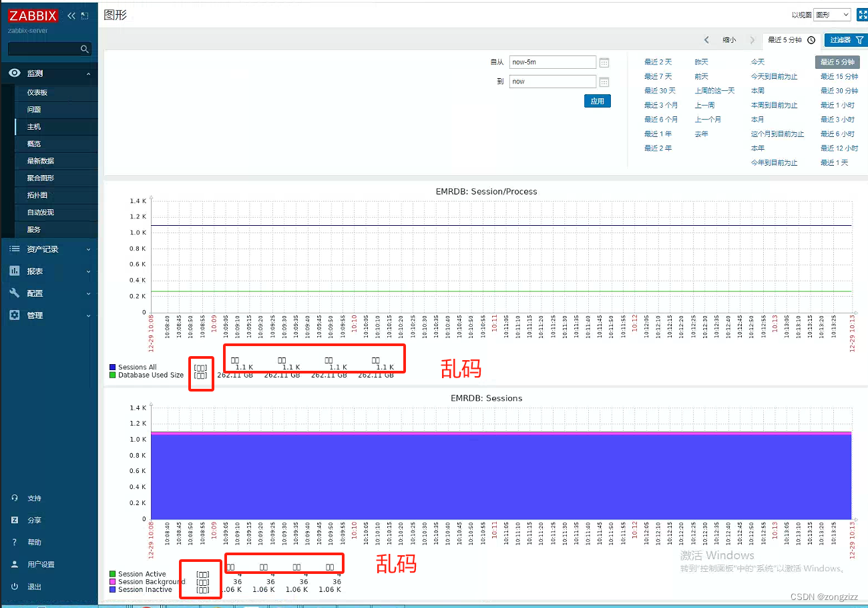Open calendar picker for 自从 field
868x608 pixels.
coord(604,63)
